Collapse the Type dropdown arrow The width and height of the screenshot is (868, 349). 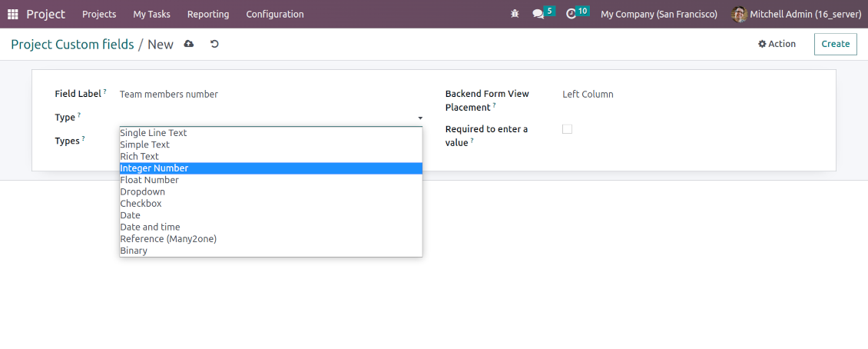pyautogui.click(x=419, y=118)
